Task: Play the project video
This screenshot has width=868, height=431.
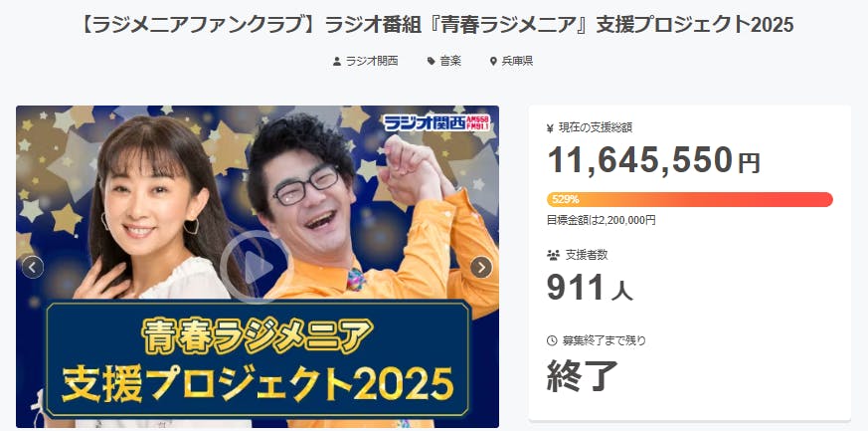Action: (255, 268)
